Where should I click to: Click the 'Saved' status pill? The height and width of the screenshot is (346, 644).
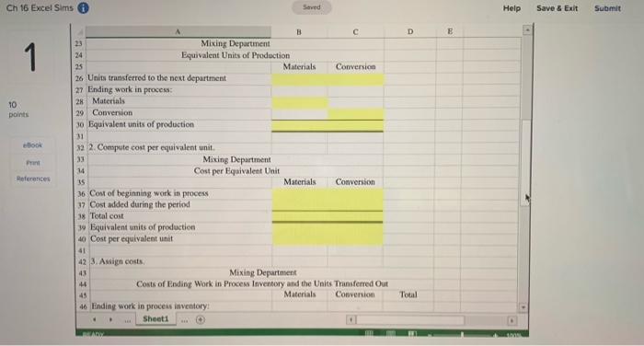312,7
